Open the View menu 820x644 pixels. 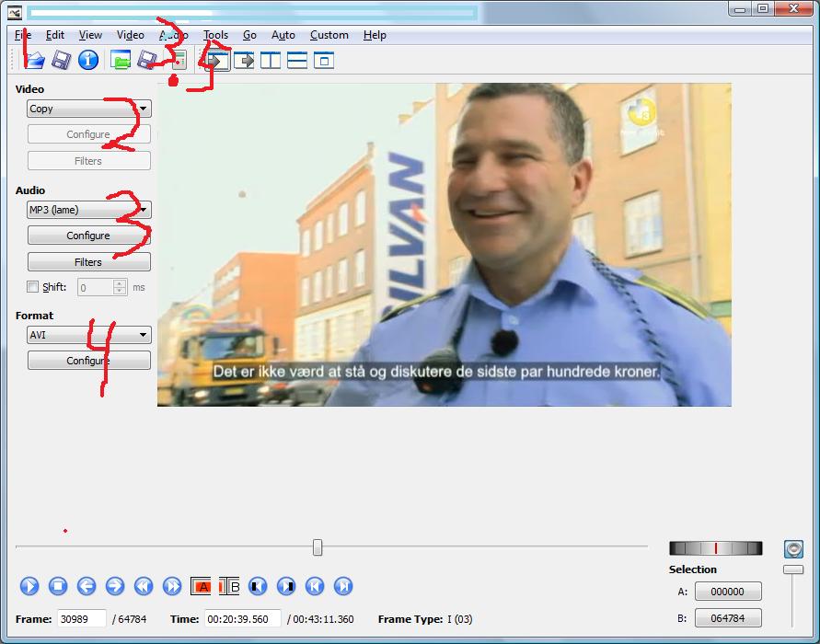point(90,35)
